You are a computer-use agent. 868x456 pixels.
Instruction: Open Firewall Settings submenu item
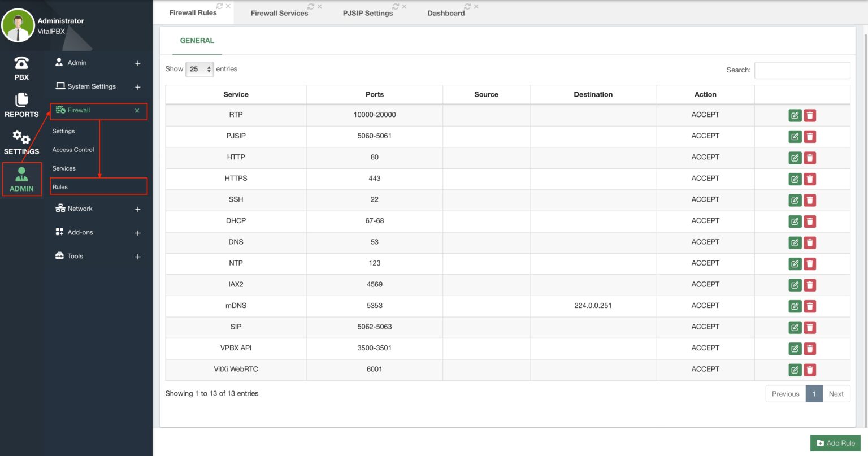63,131
